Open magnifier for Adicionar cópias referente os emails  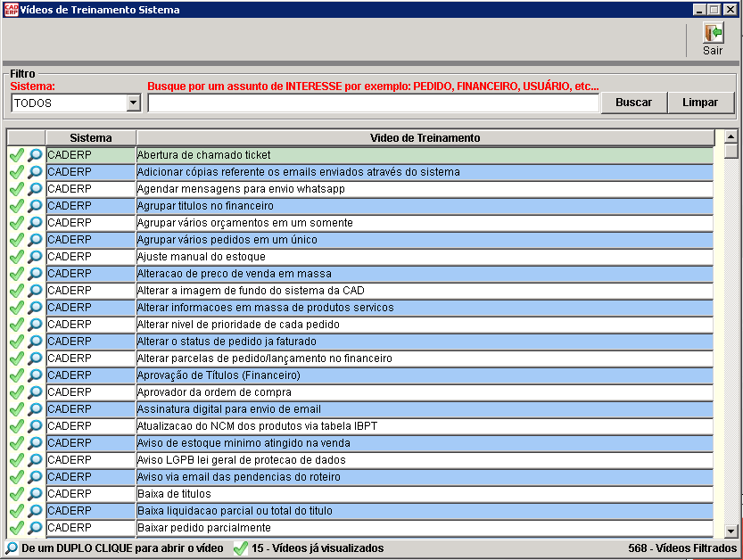(x=35, y=172)
